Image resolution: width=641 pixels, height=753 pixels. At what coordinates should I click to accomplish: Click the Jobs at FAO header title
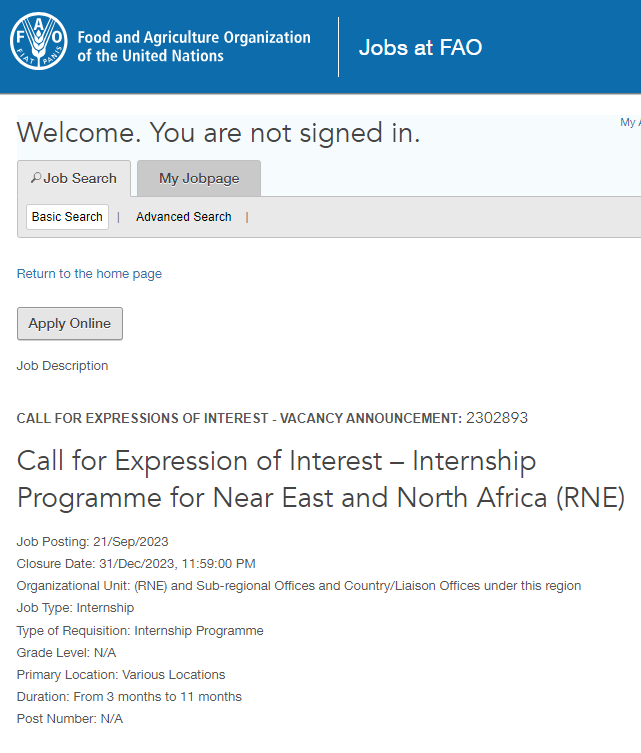(420, 47)
